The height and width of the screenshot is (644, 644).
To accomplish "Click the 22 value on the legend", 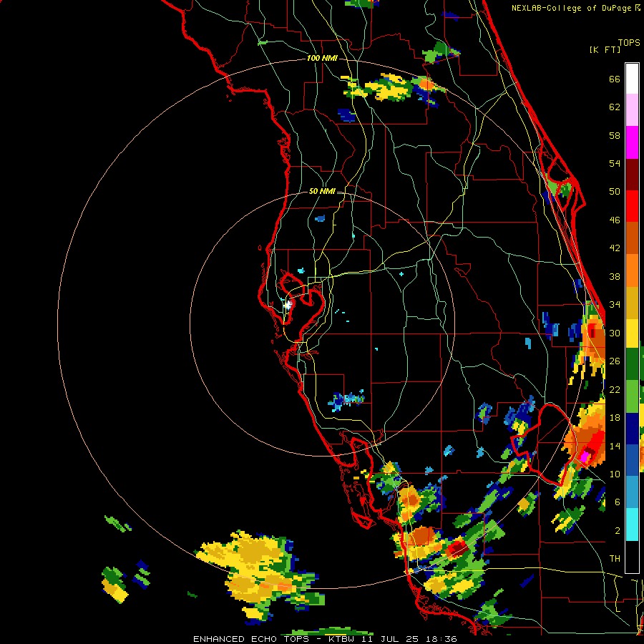I will pos(615,389).
